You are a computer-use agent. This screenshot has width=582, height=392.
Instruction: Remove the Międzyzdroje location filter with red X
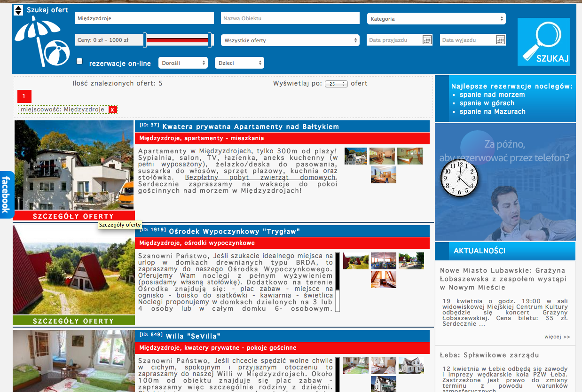[113, 110]
